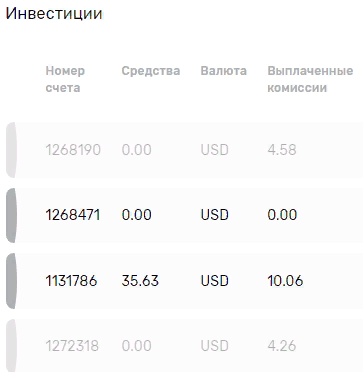Click the gray status bar of account 1268471
Image resolution: width=363 pixels, height=372 pixels.
(11, 215)
